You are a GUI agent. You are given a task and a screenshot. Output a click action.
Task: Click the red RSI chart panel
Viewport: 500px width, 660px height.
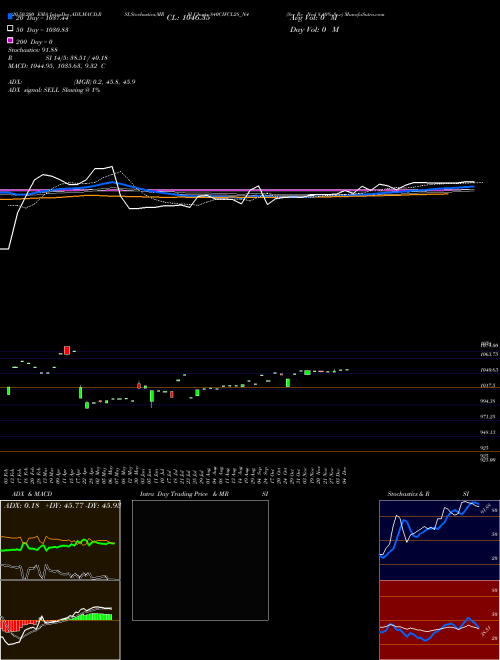coord(439,620)
